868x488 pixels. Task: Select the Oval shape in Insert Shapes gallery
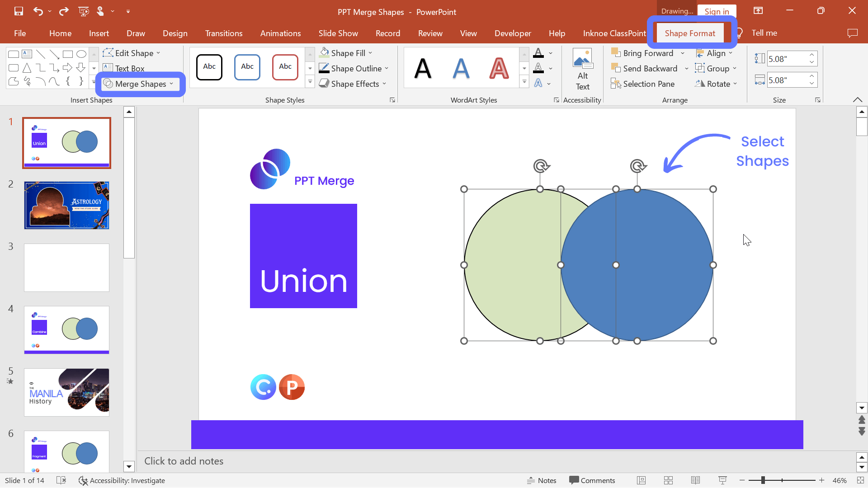[x=81, y=54]
